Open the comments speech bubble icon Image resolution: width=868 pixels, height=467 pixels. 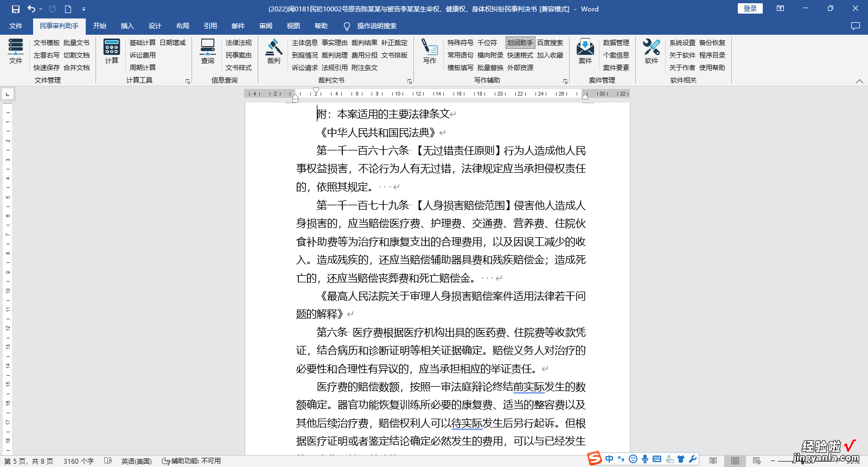856,26
